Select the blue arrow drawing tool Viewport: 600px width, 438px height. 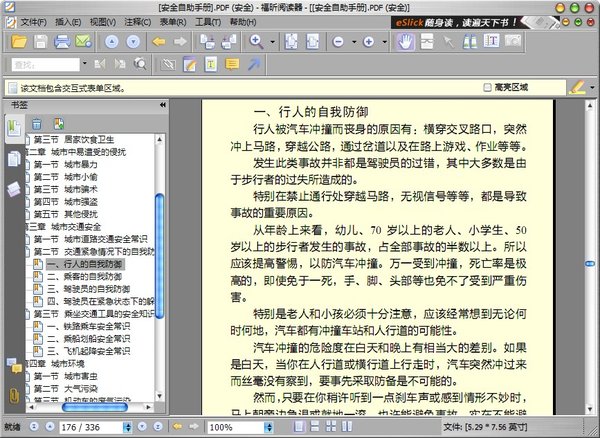tap(254, 64)
